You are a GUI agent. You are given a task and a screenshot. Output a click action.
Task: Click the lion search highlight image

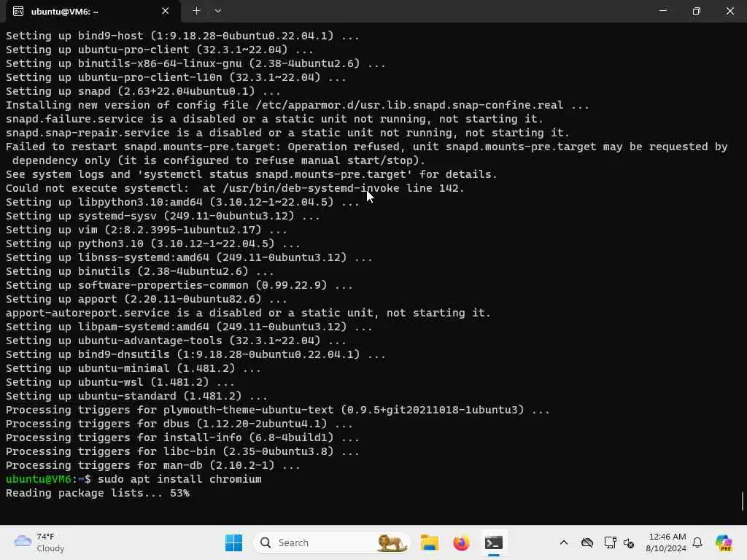[391, 542]
